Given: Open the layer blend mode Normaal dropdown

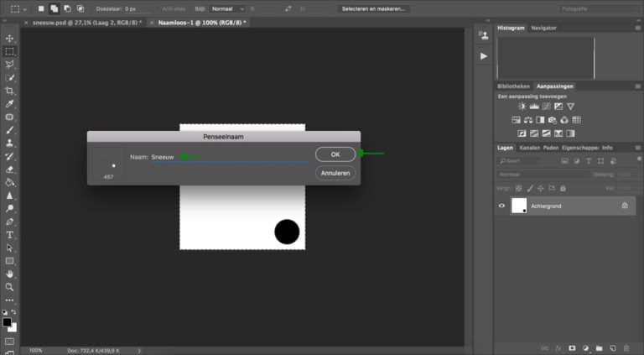Looking at the screenshot, I should 543,175.
